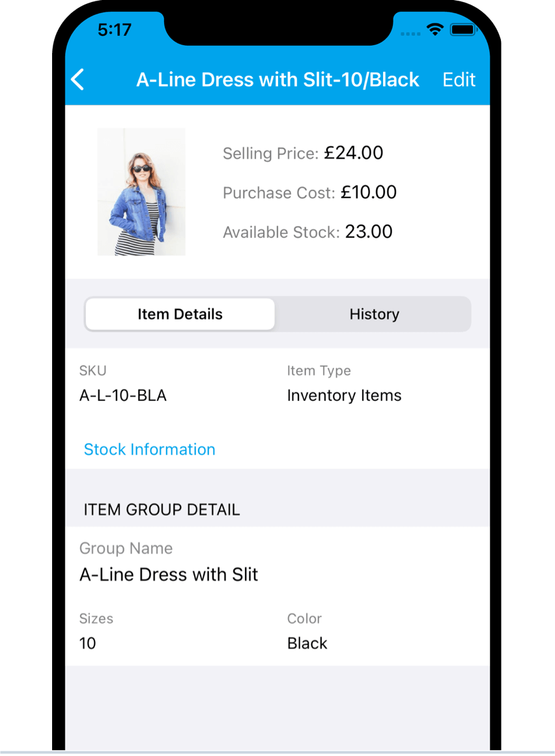This screenshot has height=756, width=555.
Task: Open the Stock Information link
Action: pyautogui.click(x=149, y=449)
